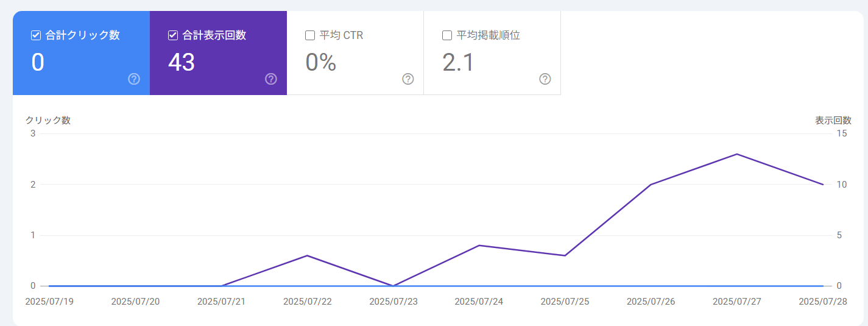Viewport: 868px width, 326px height.
Task: Select the 2.1 average position value
Action: (x=458, y=62)
